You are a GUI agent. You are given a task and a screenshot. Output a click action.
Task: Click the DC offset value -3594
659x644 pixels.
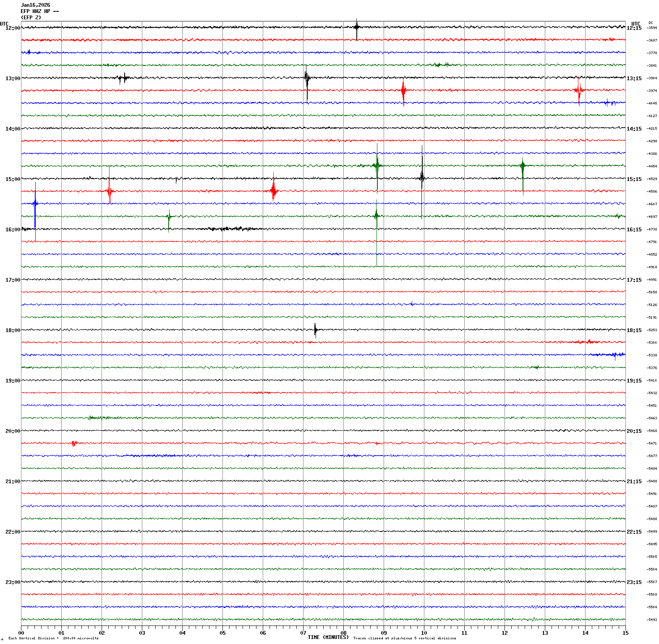(x=652, y=28)
